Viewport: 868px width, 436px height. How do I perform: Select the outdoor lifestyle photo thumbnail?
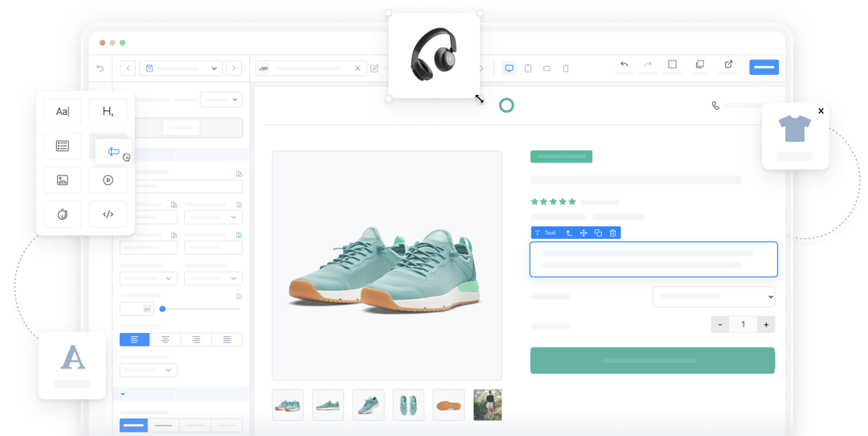pos(488,405)
